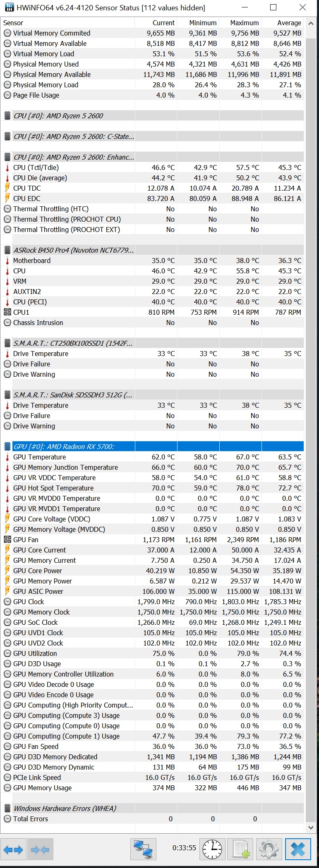
Task: Select the Ryzen 5 2600 Enhanced header row
Action: point(152,157)
